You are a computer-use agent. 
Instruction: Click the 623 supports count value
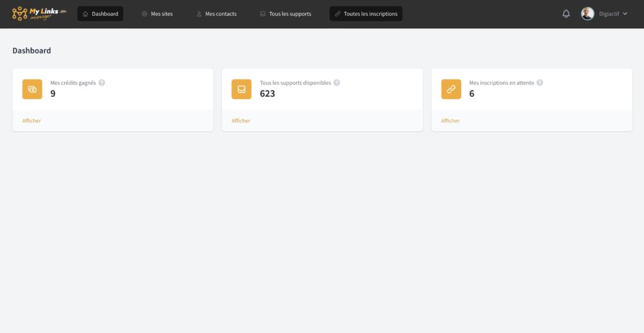[267, 94]
